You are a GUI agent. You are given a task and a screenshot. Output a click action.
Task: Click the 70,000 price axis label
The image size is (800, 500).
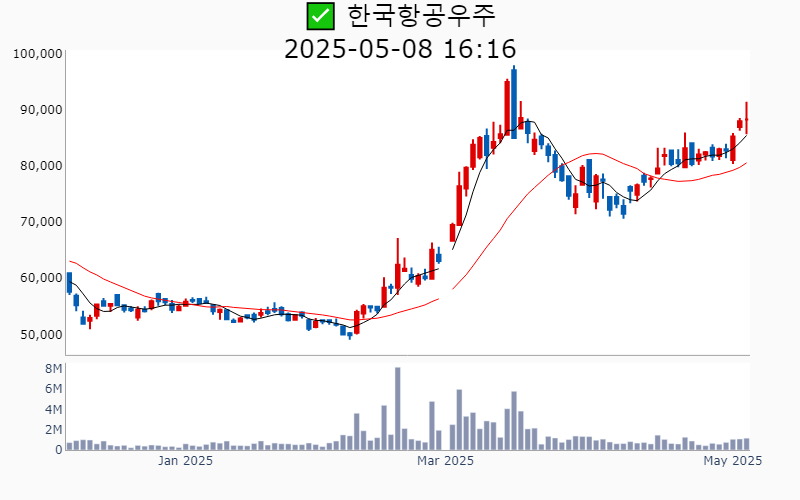click(41, 222)
